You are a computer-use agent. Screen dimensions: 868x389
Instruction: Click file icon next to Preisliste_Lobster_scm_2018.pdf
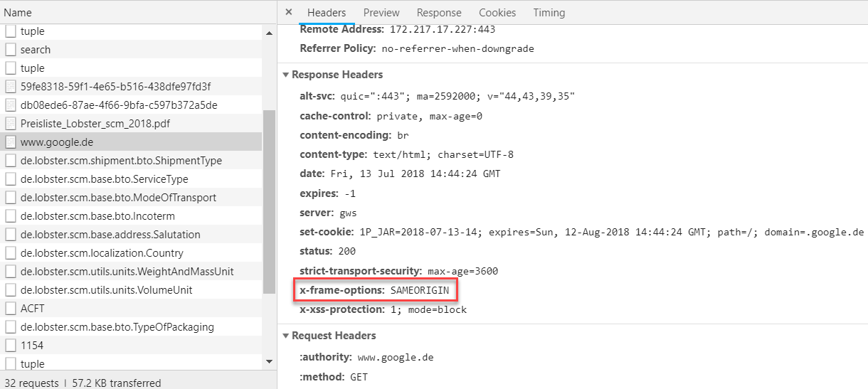click(x=11, y=124)
